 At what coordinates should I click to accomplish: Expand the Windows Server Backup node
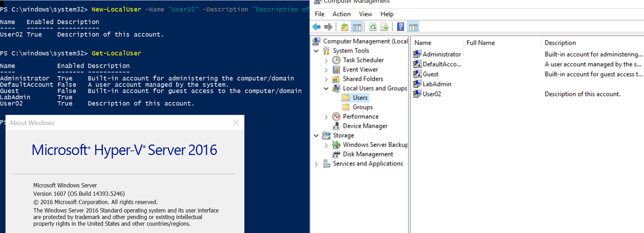click(x=326, y=145)
